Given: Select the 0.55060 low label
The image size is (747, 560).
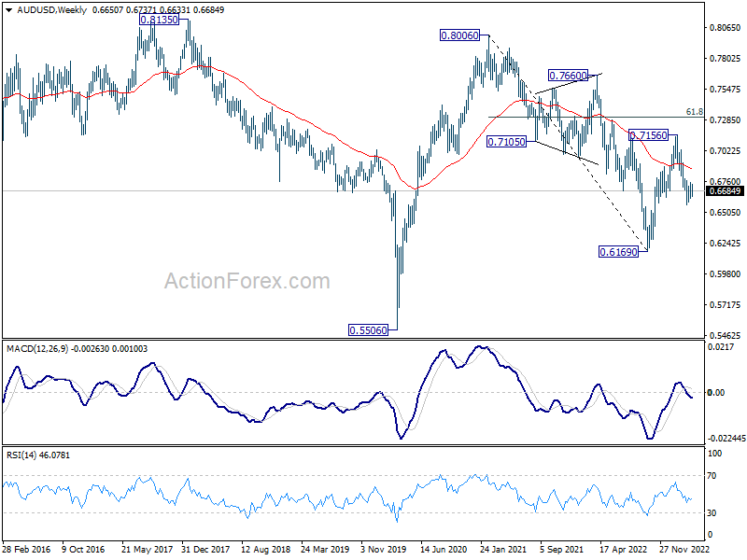Looking at the screenshot, I should [x=368, y=330].
